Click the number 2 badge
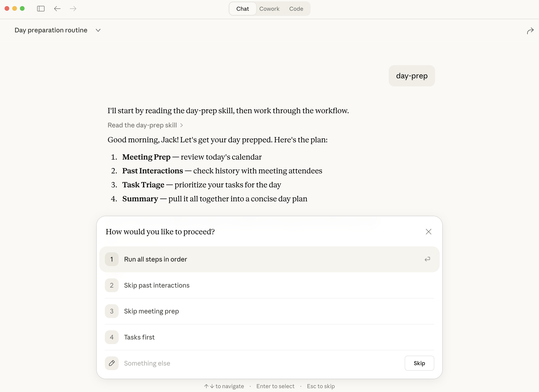This screenshot has width=539, height=392. pyautogui.click(x=112, y=285)
